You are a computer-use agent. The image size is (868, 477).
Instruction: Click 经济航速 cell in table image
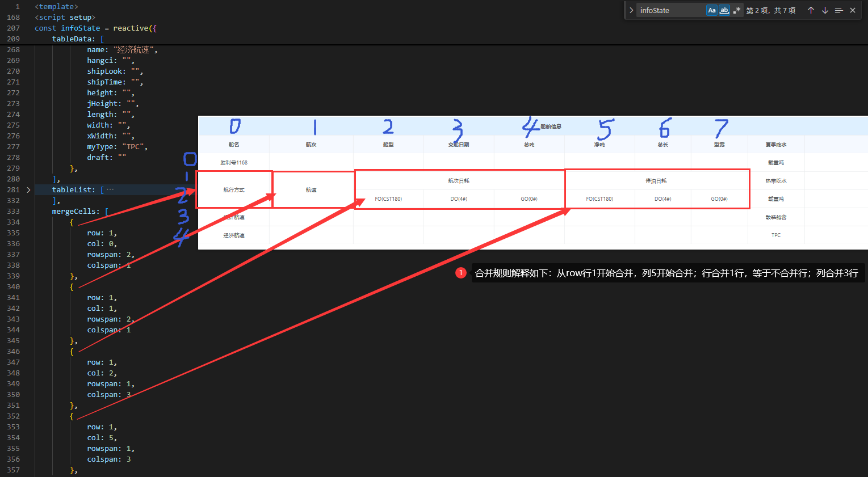tap(234, 235)
